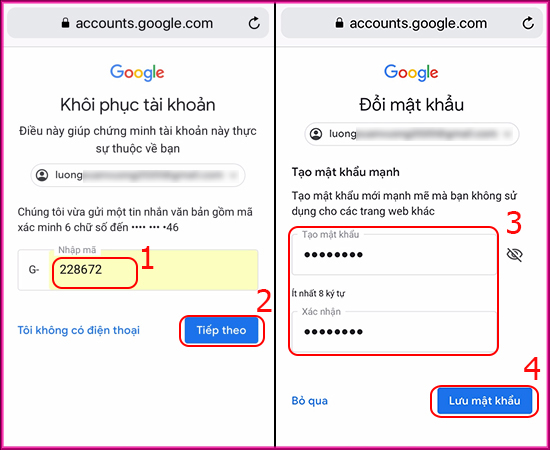Click Google logo on password page
Screen dimensions: 550x450
click(x=411, y=73)
